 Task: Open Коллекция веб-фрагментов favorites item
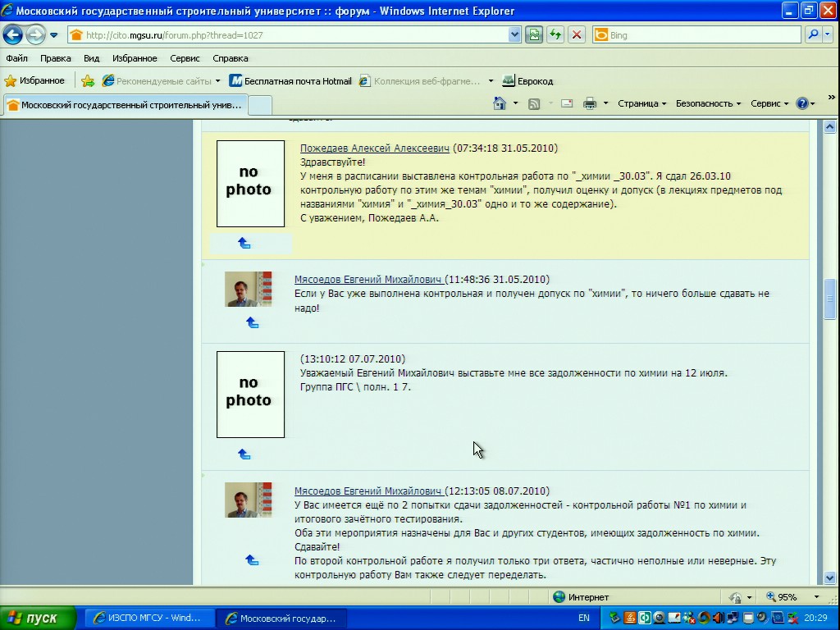tap(419, 81)
